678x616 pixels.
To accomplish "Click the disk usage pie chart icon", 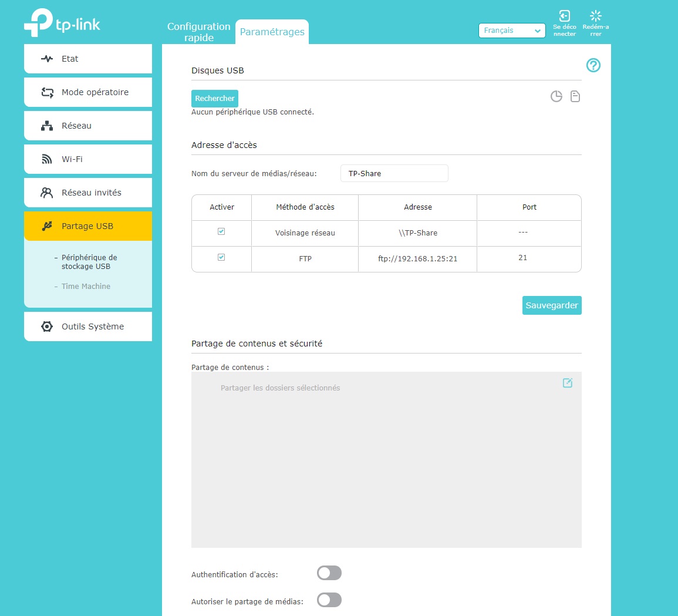I will click(x=556, y=96).
